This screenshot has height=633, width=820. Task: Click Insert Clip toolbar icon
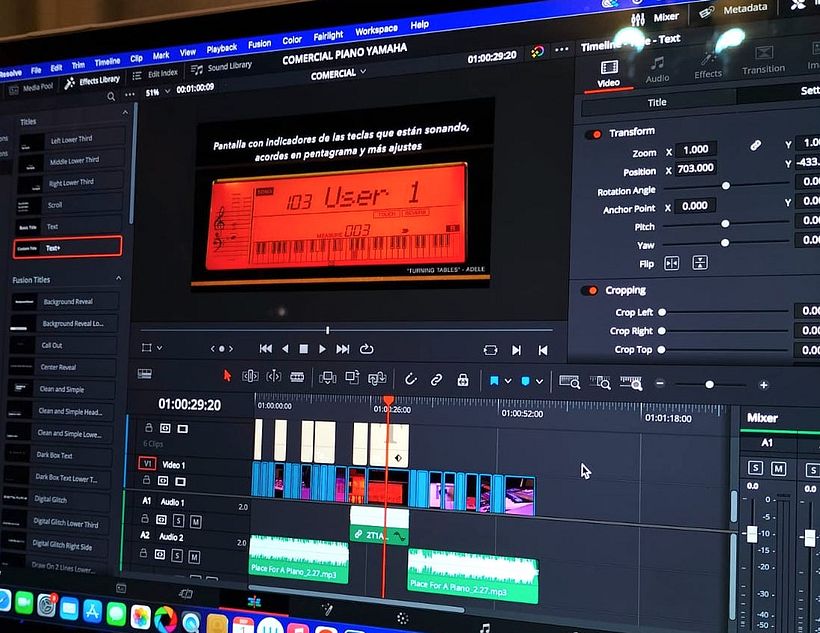[x=327, y=378]
